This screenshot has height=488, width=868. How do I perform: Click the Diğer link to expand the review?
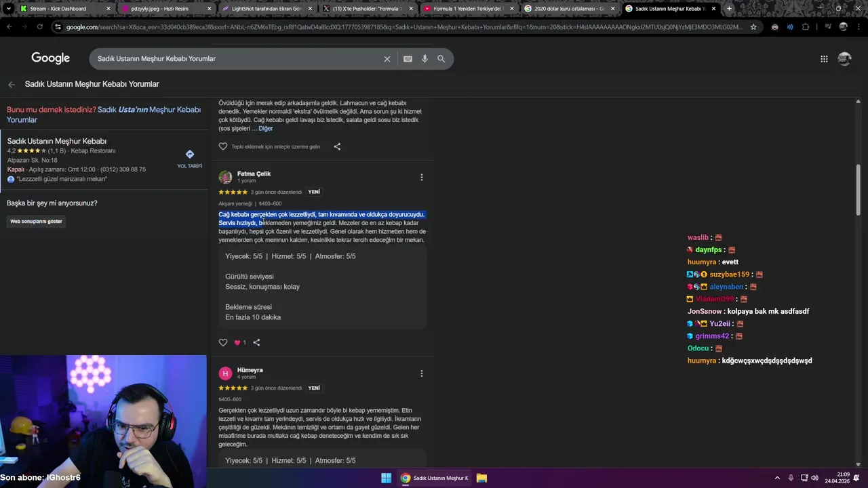(x=266, y=128)
